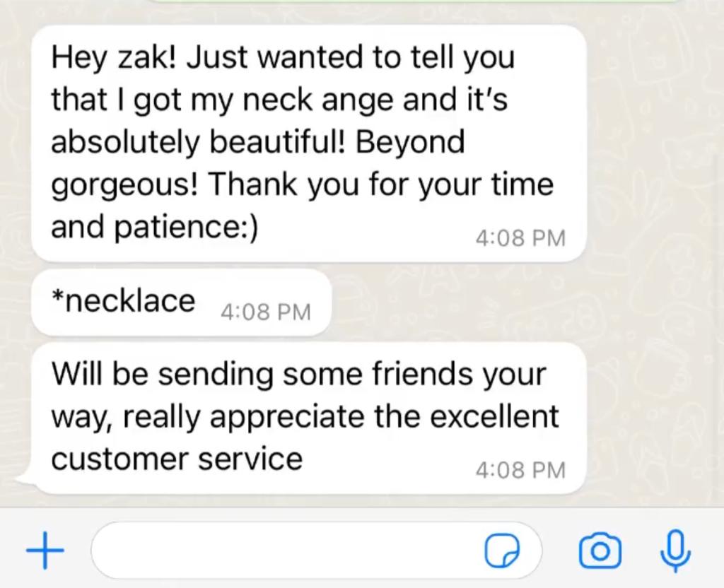Click the timestamp under "customer service" message
This screenshot has height=588, width=724.
pos(520,470)
